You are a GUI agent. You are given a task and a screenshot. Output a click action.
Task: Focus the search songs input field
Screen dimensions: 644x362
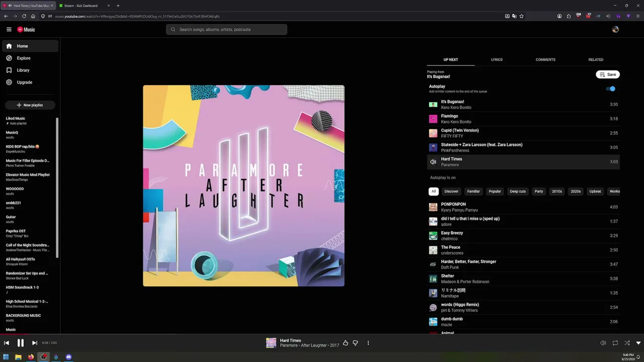226,30
